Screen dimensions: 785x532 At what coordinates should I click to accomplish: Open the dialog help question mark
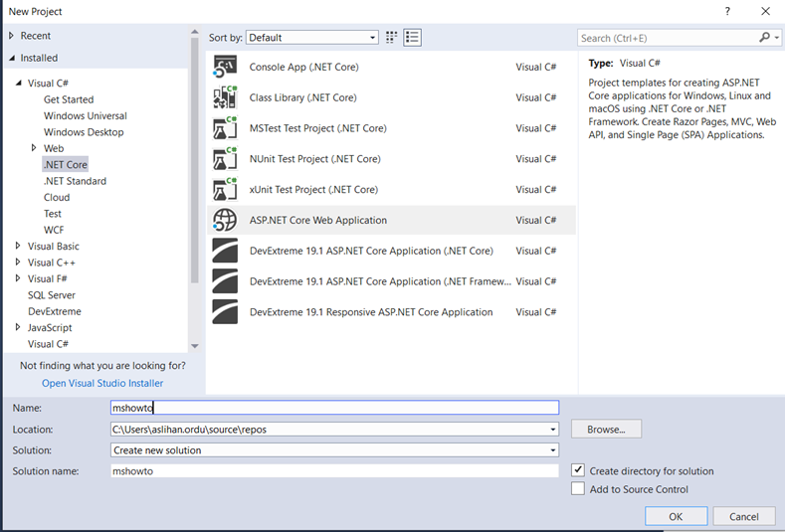727,11
